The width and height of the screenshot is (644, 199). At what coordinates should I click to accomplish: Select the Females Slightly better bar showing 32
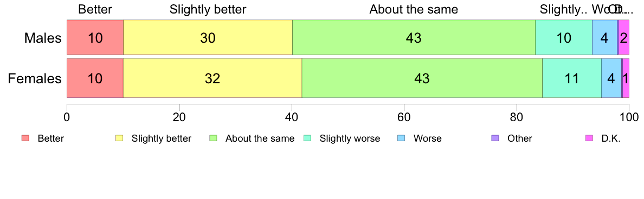pyautogui.click(x=212, y=78)
